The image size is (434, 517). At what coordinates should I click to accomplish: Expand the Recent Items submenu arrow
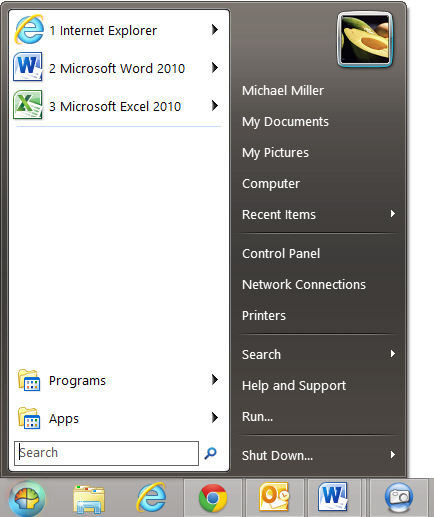point(393,214)
